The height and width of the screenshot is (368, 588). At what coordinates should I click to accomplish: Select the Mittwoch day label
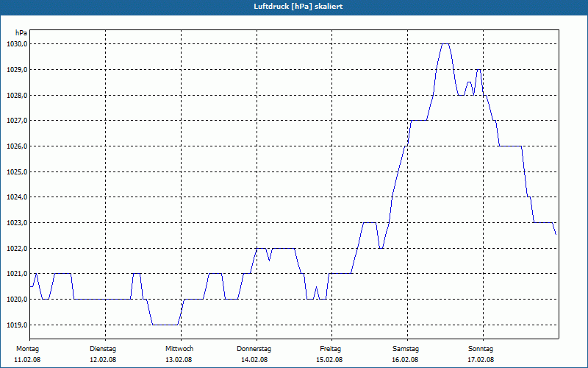(179, 349)
